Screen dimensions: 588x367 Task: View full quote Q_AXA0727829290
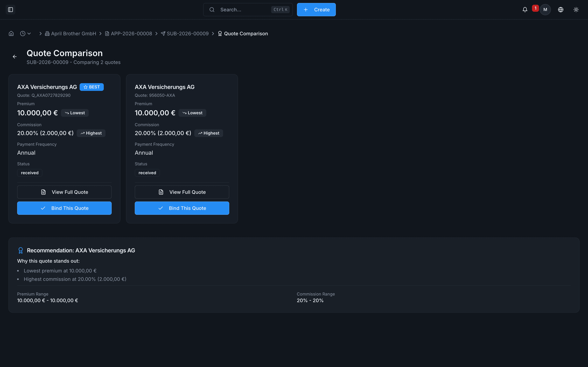pyautogui.click(x=64, y=192)
